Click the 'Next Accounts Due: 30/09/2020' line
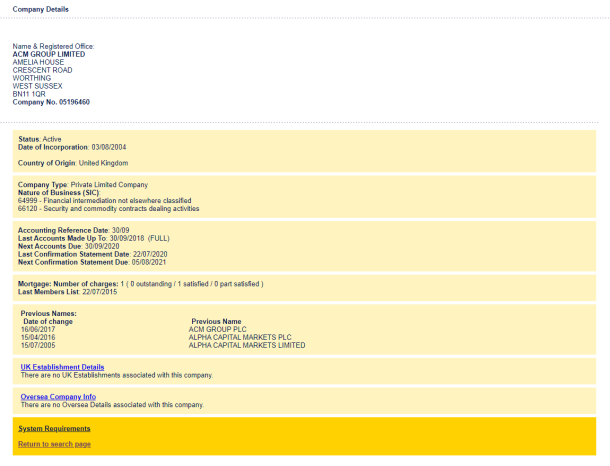The image size is (610, 466). 68,246
